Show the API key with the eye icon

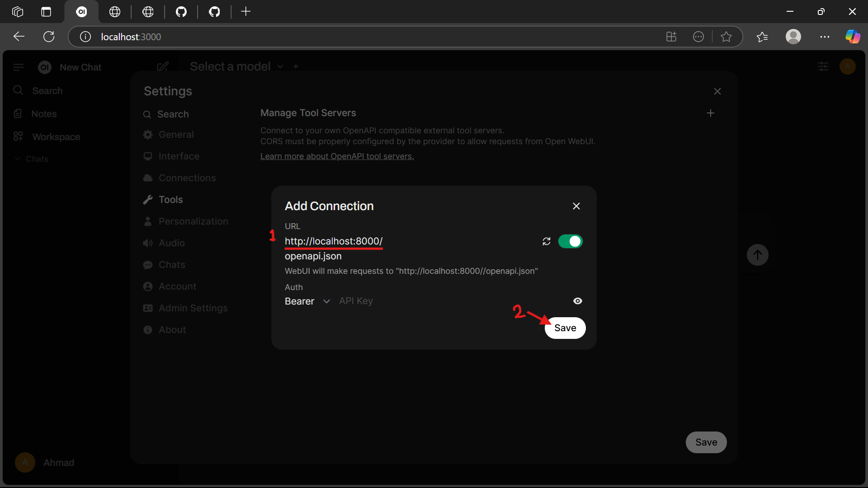pos(577,301)
